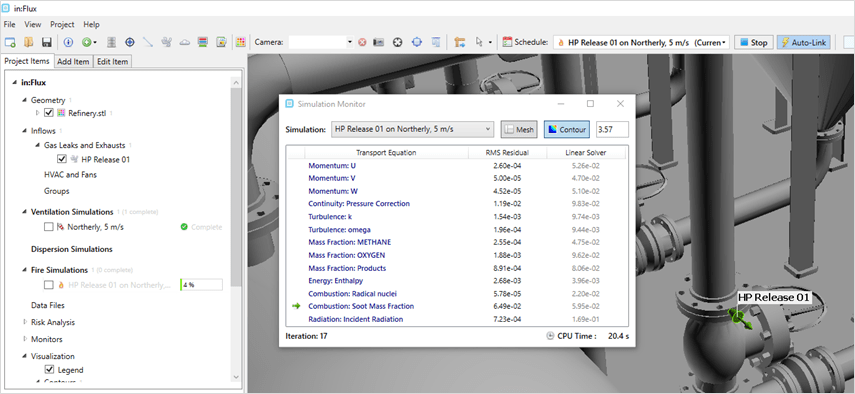Click the Open Project book icon
Screen dimensions: 855x394
[x=29, y=42]
